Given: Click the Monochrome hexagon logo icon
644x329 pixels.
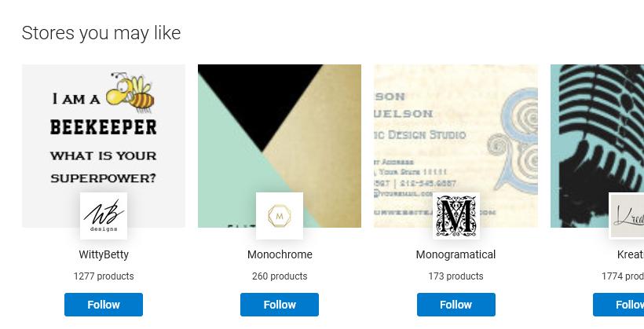Looking at the screenshot, I should (280, 215).
